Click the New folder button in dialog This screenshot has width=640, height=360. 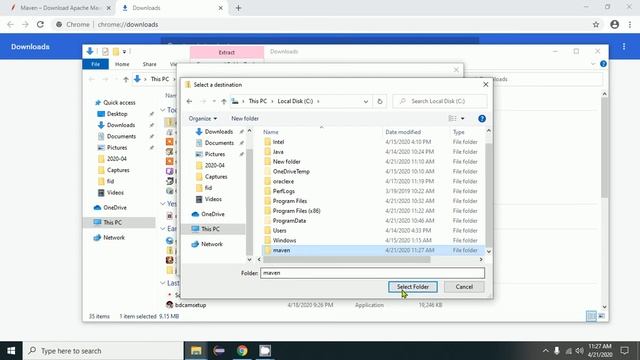pyautogui.click(x=245, y=118)
